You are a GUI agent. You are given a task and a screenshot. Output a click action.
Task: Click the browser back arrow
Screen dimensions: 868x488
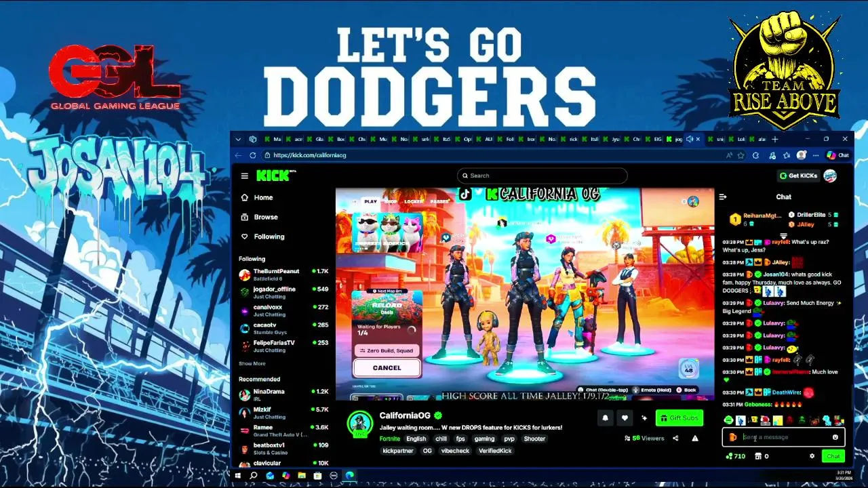coord(238,155)
